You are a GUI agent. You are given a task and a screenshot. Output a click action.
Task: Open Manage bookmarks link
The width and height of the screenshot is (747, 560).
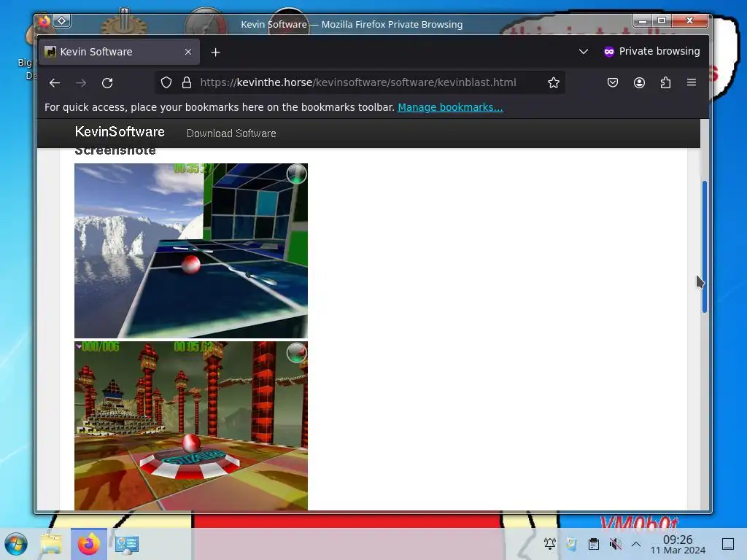click(450, 107)
